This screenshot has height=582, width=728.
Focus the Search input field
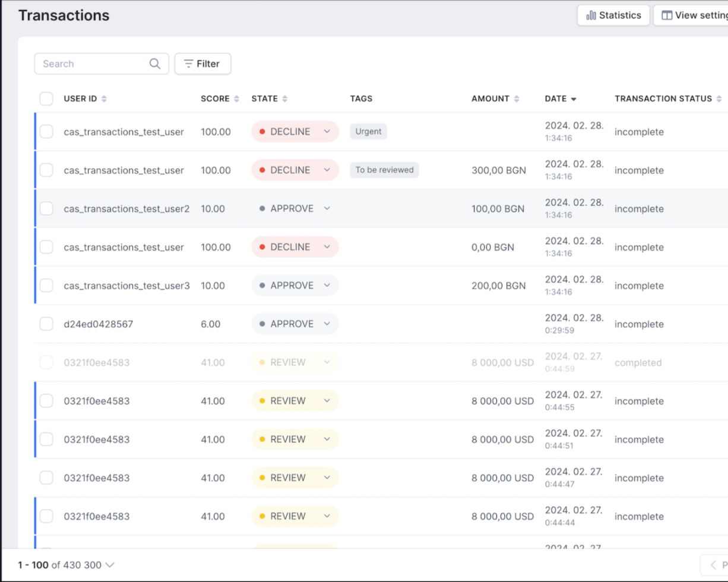pos(102,64)
